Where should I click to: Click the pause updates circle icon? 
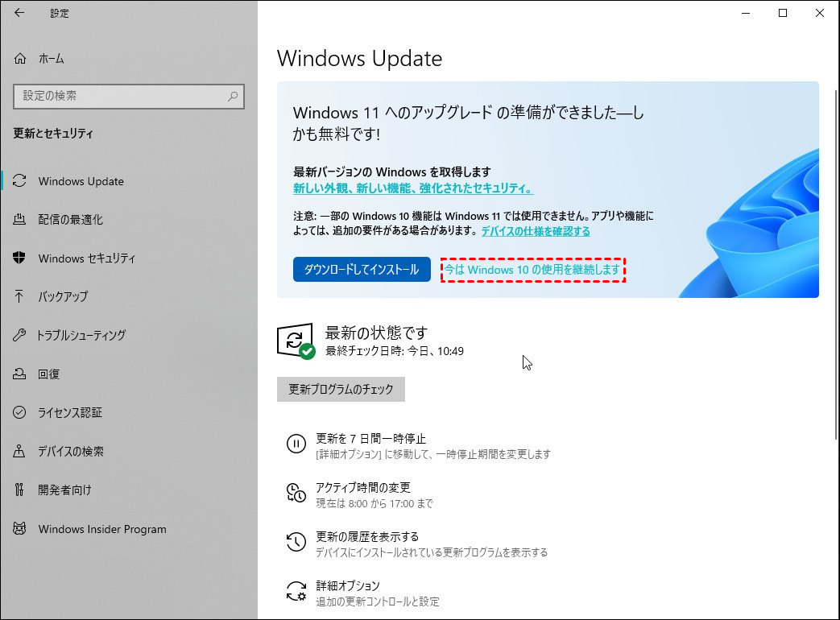click(296, 444)
